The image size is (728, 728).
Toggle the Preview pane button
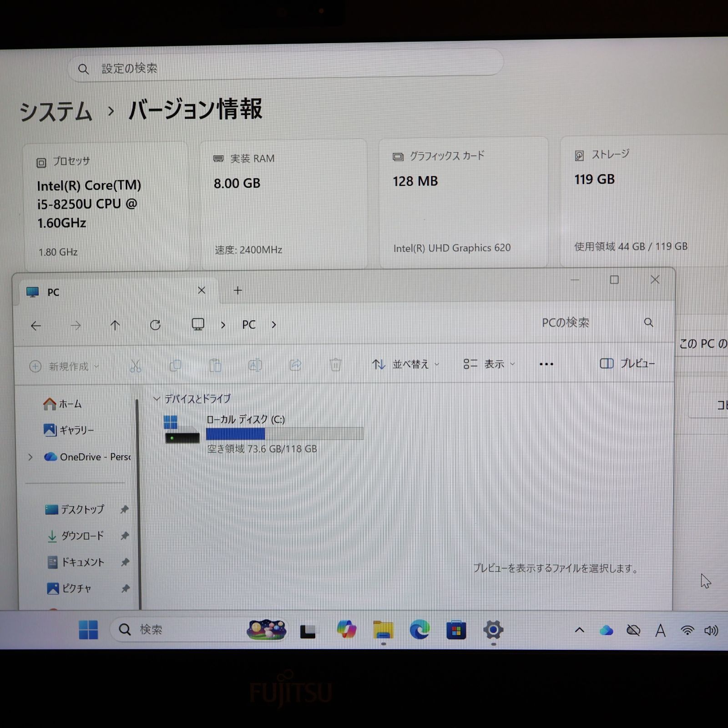point(627,363)
